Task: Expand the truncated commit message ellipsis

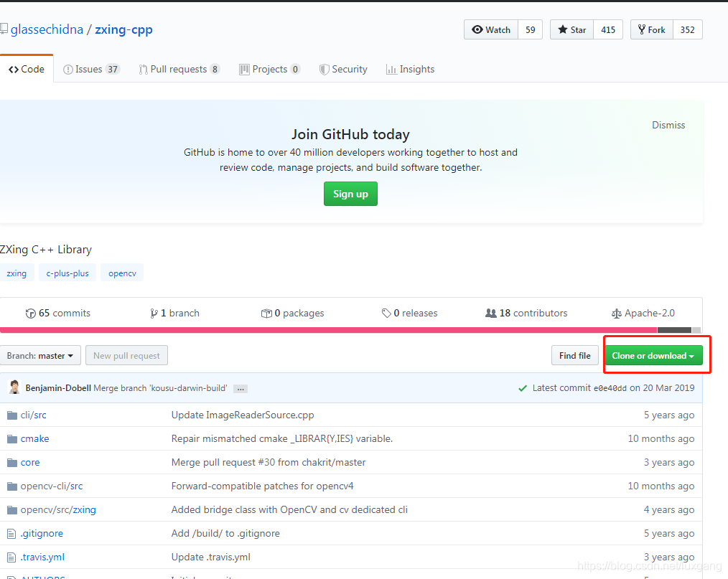Action: (240, 387)
